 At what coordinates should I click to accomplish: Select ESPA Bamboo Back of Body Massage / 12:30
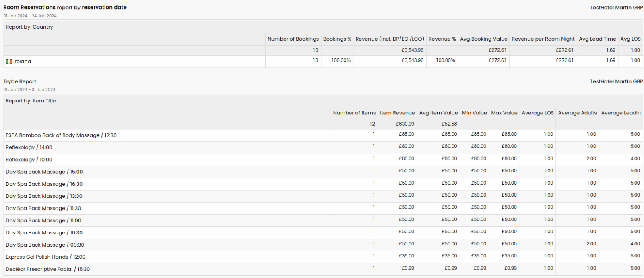(x=61, y=135)
